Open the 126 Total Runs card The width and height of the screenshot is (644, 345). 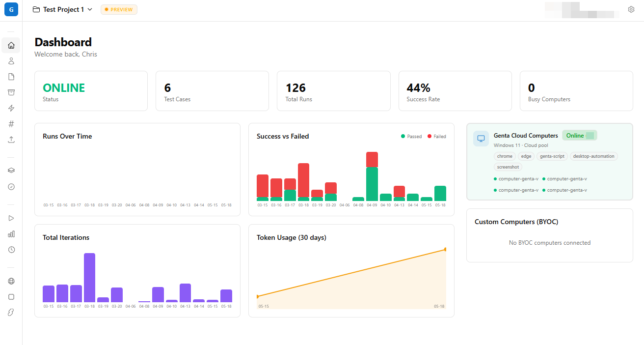(334, 91)
